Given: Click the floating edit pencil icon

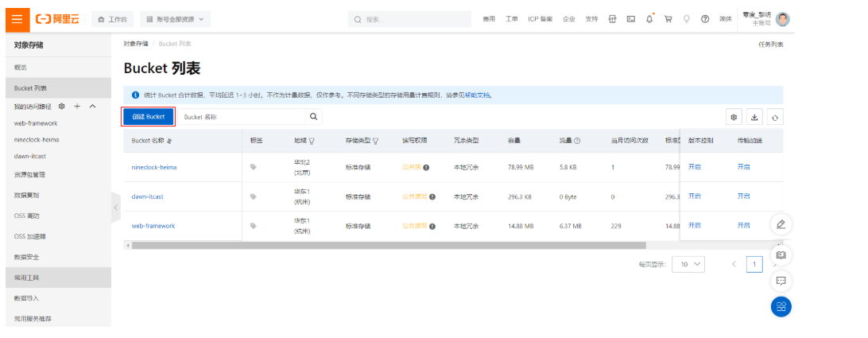Looking at the screenshot, I should (x=781, y=224).
